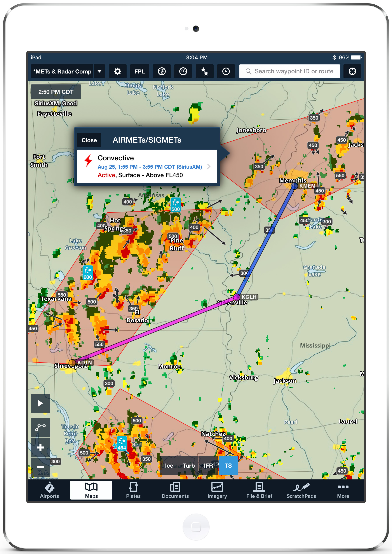Enable the Turb AIRMET filter
This screenshot has width=392, height=554.
click(x=189, y=465)
